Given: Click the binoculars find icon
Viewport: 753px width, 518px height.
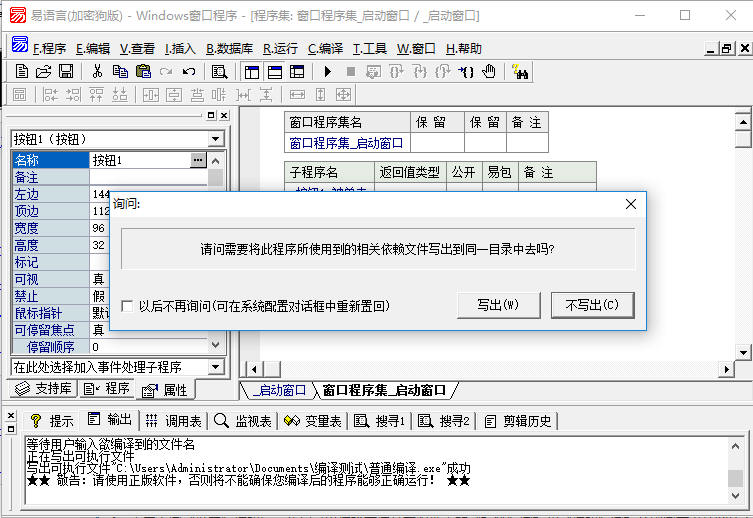Looking at the screenshot, I should pos(519,71).
